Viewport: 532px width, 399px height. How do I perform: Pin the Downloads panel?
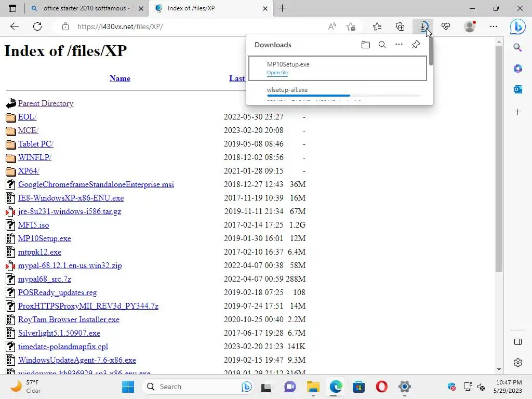pyautogui.click(x=416, y=45)
